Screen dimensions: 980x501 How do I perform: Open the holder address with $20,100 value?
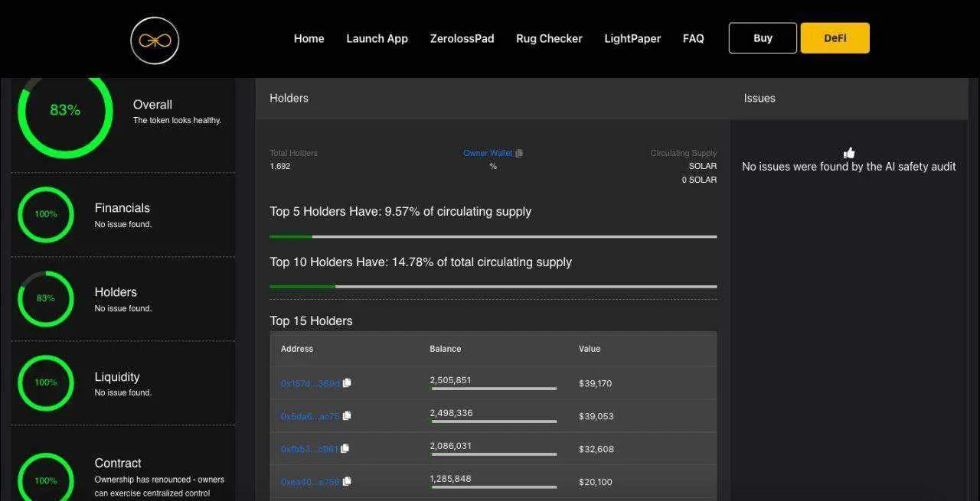310,482
